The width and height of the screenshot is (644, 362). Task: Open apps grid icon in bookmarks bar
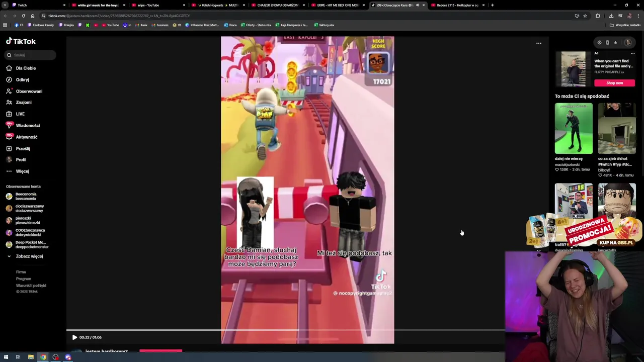point(5,25)
